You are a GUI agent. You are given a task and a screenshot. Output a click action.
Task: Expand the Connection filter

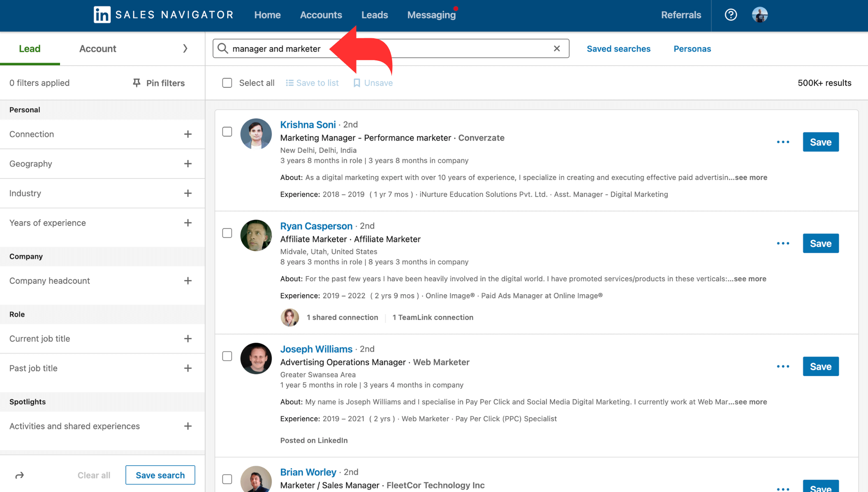click(187, 133)
